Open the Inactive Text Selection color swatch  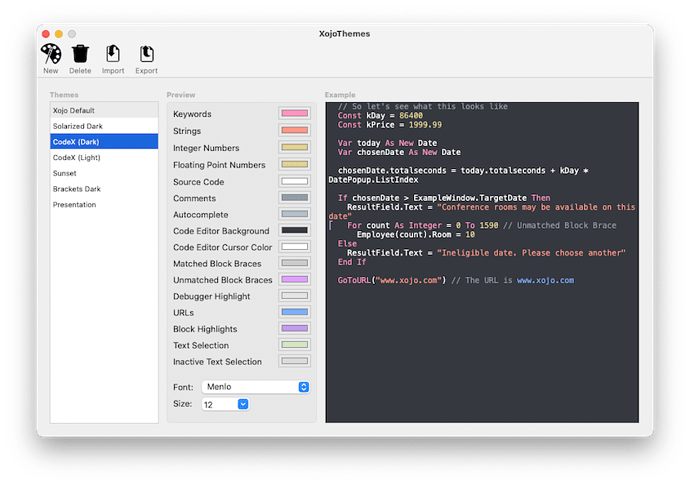pyautogui.click(x=294, y=361)
